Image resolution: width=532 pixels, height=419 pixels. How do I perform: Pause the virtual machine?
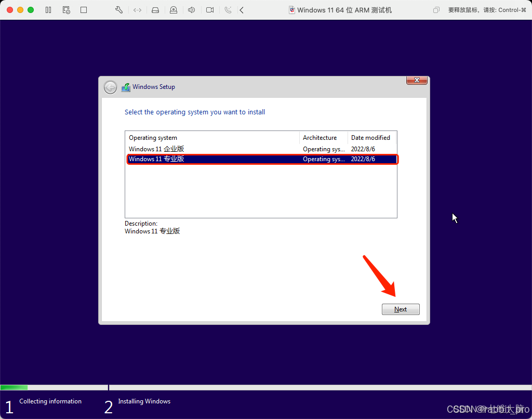coord(48,10)
